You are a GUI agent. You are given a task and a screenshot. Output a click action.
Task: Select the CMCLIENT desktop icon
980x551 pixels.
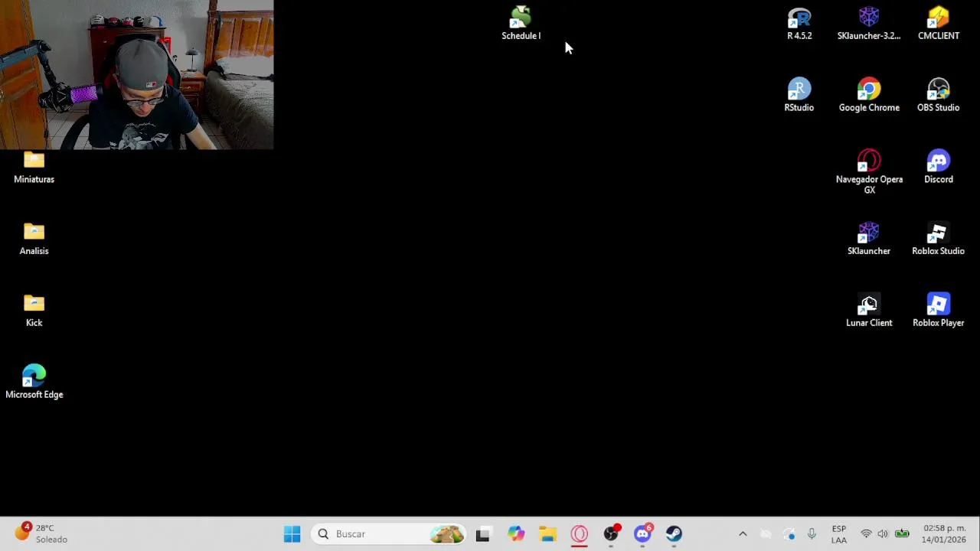click(939, 24)
